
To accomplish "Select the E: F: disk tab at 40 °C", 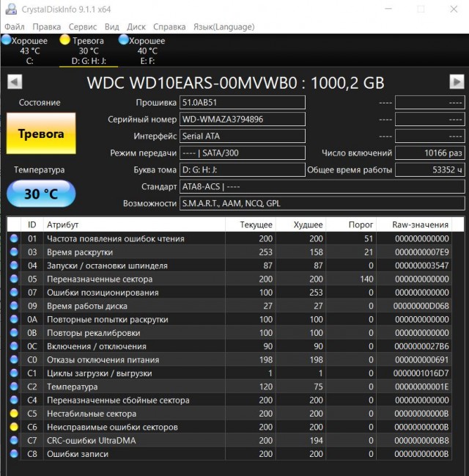I will (147, 51).
